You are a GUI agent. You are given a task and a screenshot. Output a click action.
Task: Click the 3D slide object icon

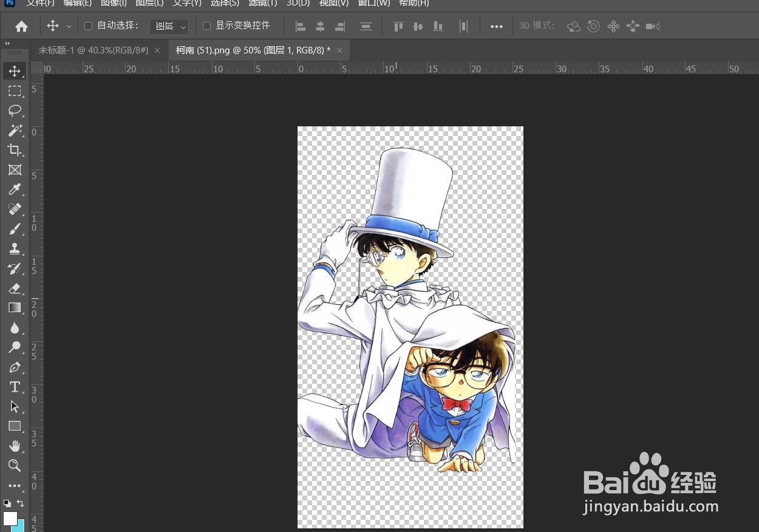point(633,26)
